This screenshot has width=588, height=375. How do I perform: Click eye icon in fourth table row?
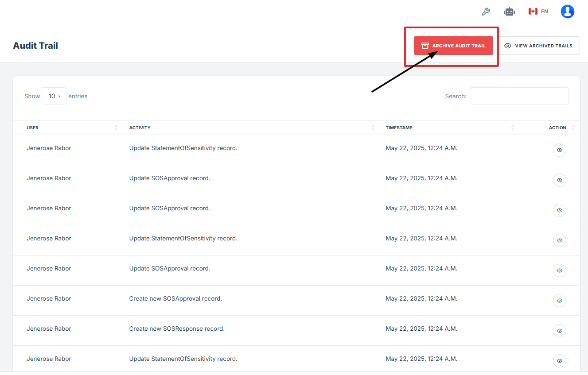click(559, 240)
